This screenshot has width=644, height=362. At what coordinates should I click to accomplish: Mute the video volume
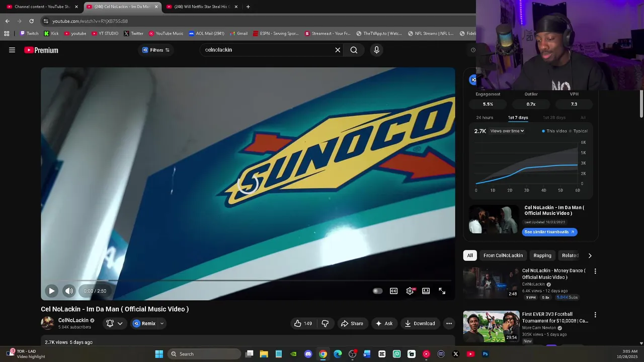point(69,291)
